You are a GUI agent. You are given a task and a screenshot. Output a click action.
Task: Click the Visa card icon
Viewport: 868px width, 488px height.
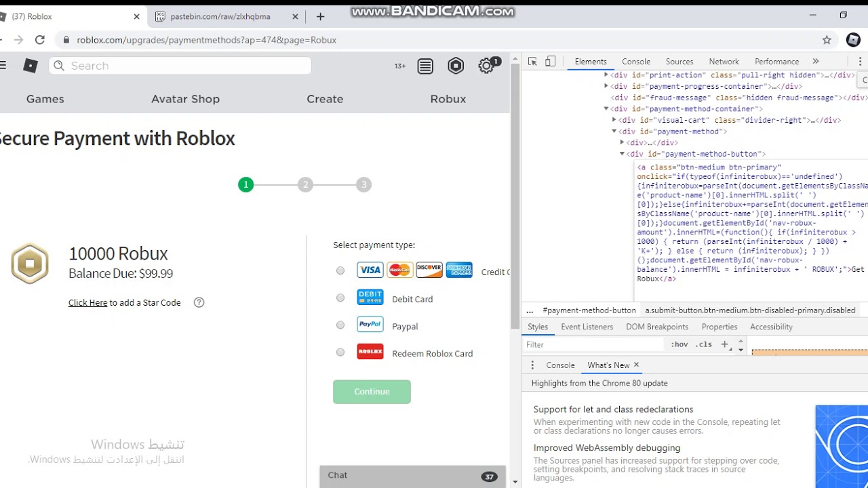pos(370,270)
